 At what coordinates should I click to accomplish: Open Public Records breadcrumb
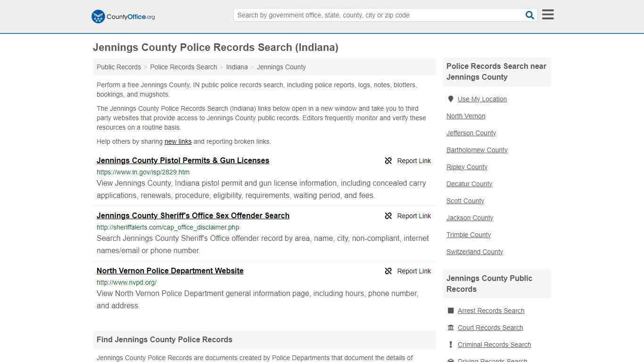click(119, 67)
